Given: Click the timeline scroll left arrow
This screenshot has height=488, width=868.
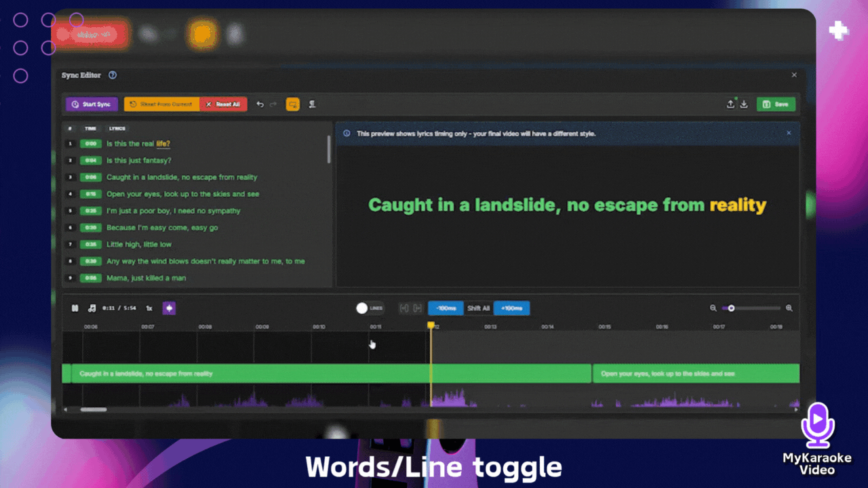Looking at the screenshot, I should click(66, 409).
